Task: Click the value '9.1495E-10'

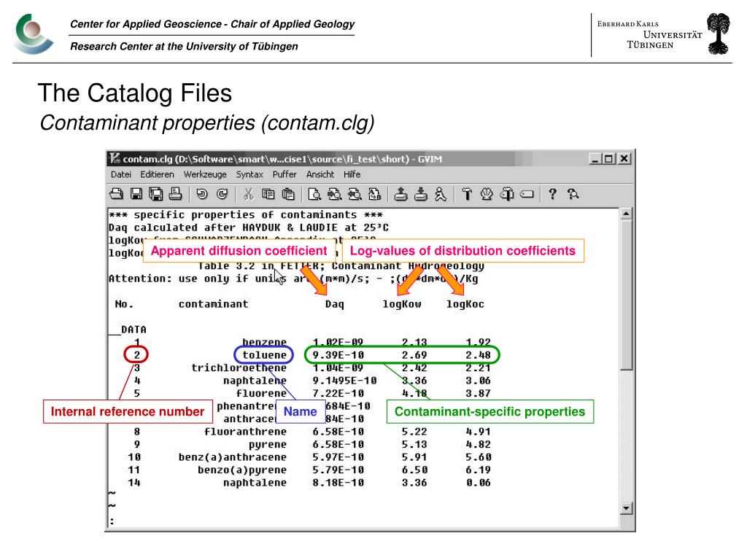Action: (x=344, y=381)
